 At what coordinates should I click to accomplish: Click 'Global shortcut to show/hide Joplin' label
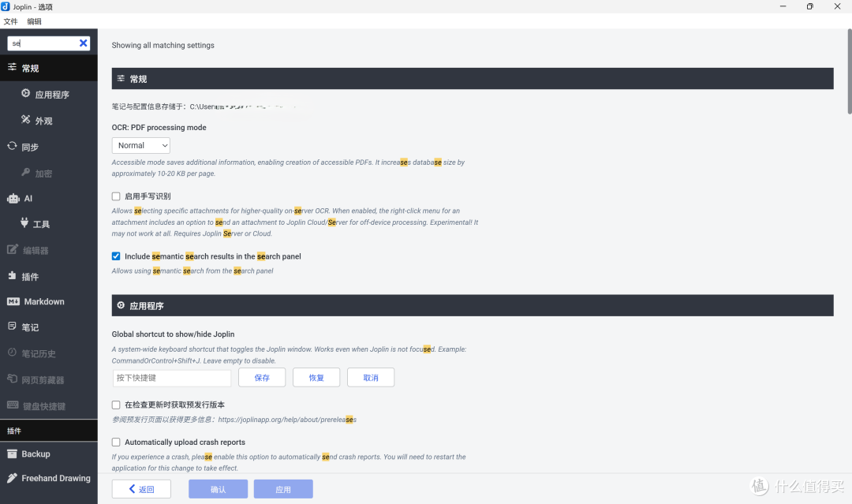click(x=173, y=334)
